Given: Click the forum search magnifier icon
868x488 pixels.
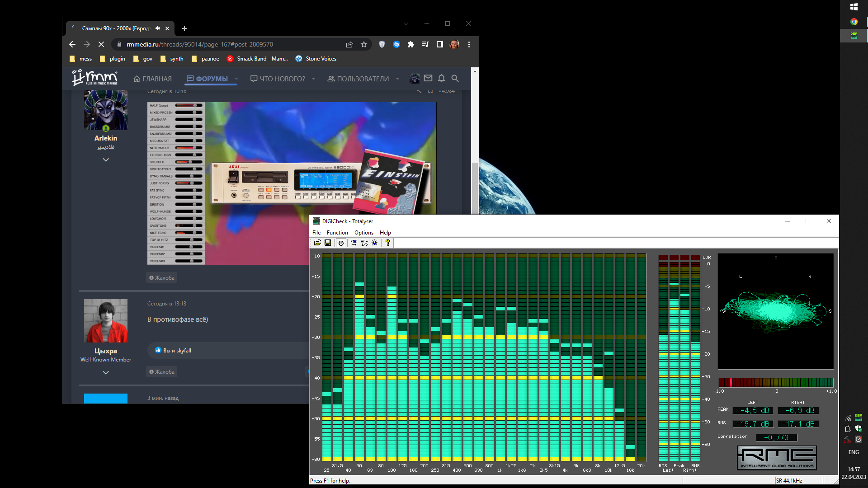Looking at the screenshot, I should pyautogui.click(x=455, y=79).
